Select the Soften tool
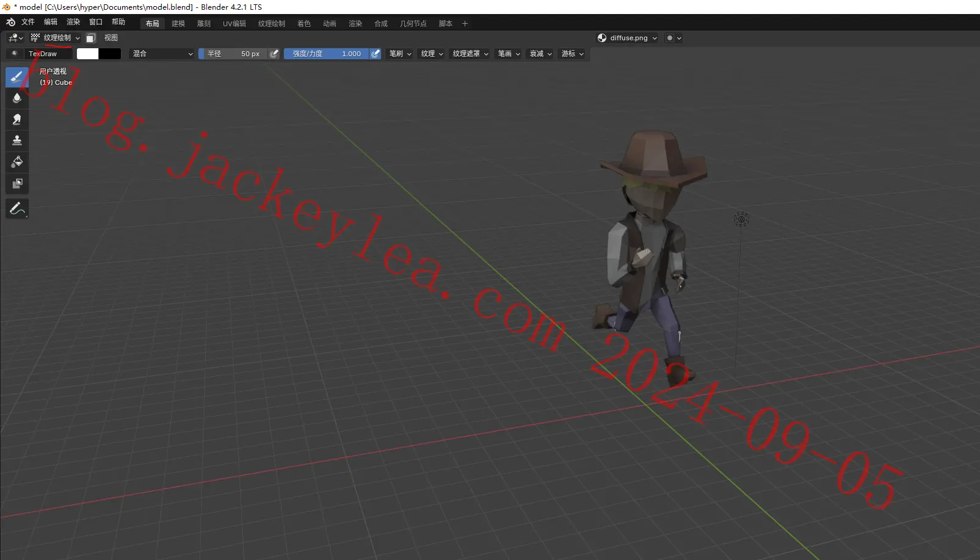 tap(17, 98)
